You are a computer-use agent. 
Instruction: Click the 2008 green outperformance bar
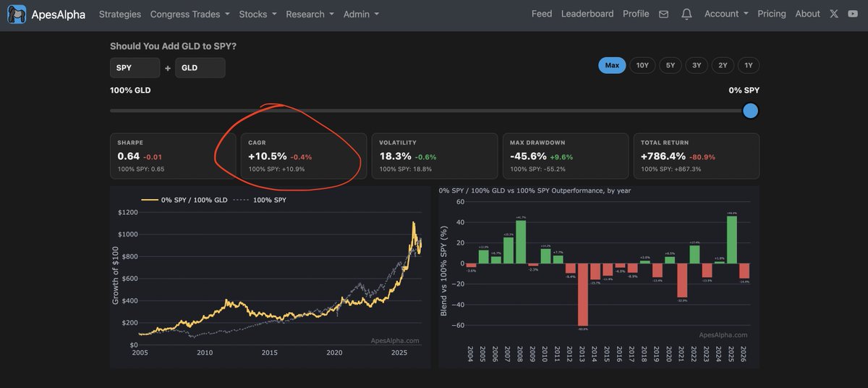click(x=521, y=242)
